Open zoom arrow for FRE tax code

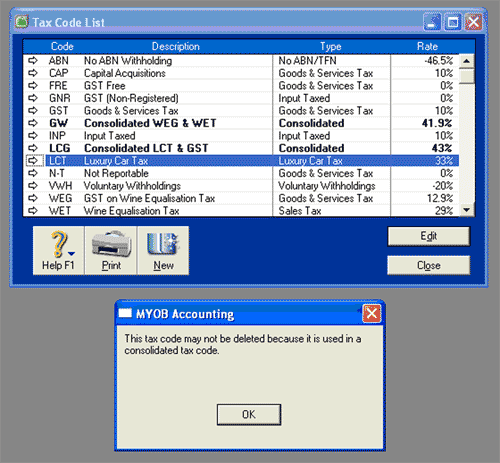tap(33, 85)
